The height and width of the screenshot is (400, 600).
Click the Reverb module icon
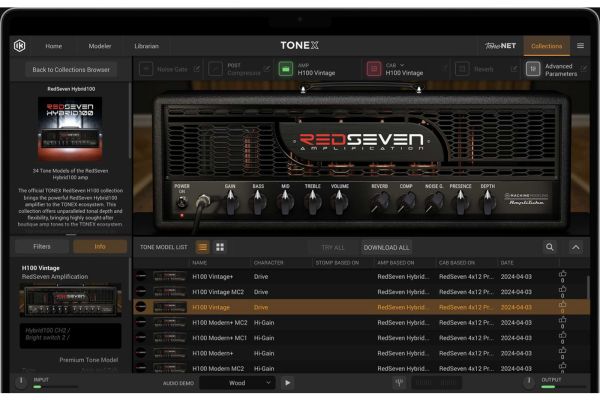(462, 69)
